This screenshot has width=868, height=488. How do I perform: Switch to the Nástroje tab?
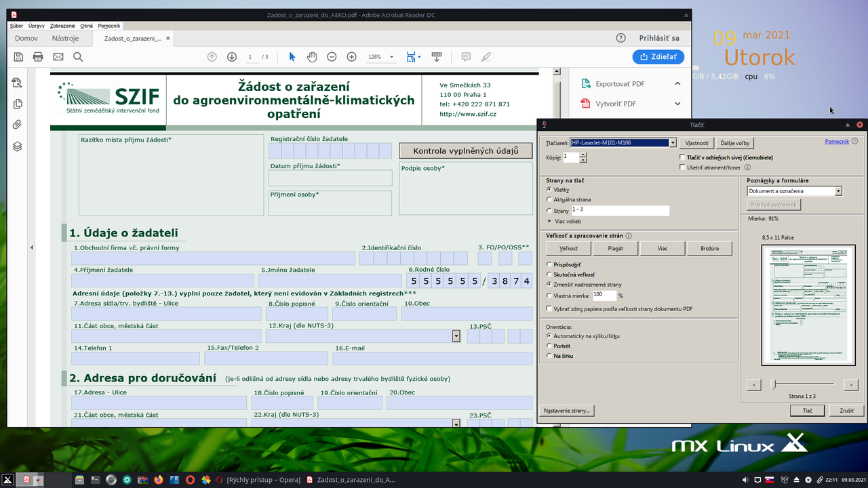[x=65, y=39]
